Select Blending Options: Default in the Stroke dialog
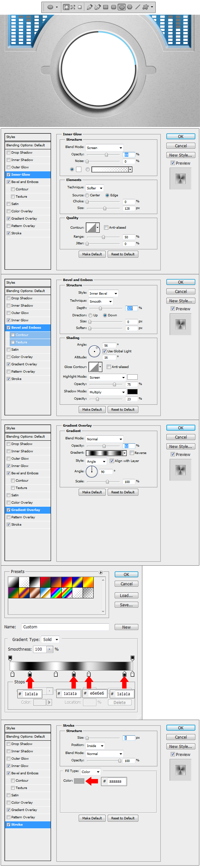Screen dimensions: 200x868 coord(26,736)
